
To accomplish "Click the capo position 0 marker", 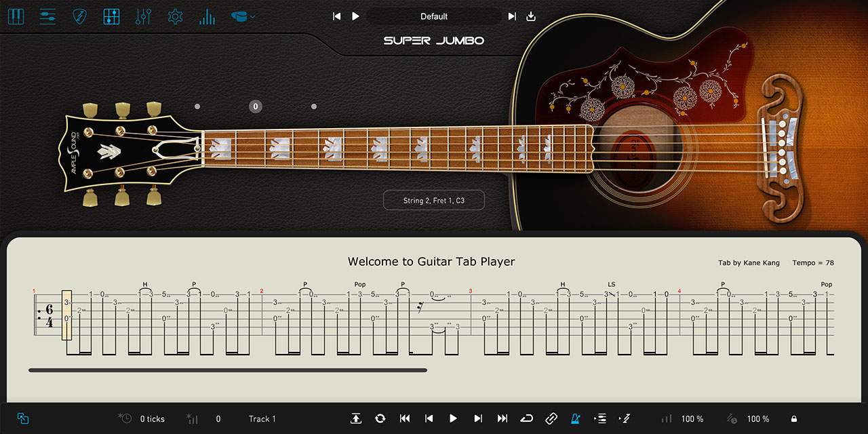I will [255, 106].
